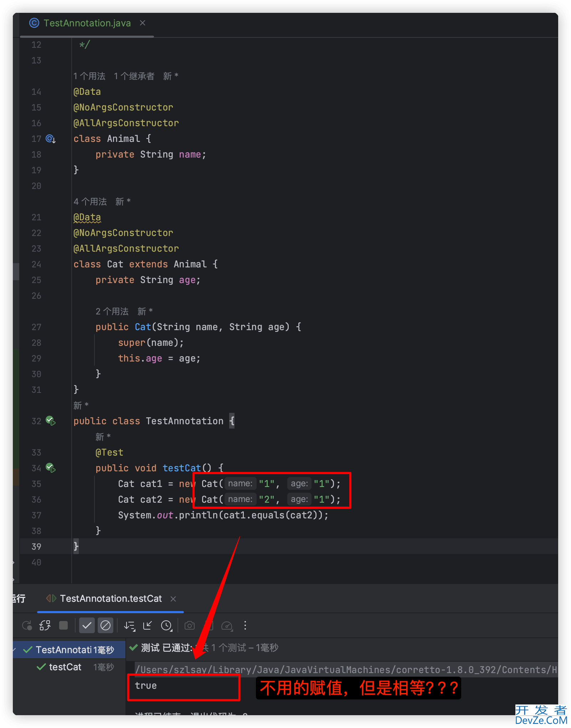This screenshot has height=728, width=571.
Task: Click the camera snapshot icon
Action: pyautogui.click(x=190, y=625)
